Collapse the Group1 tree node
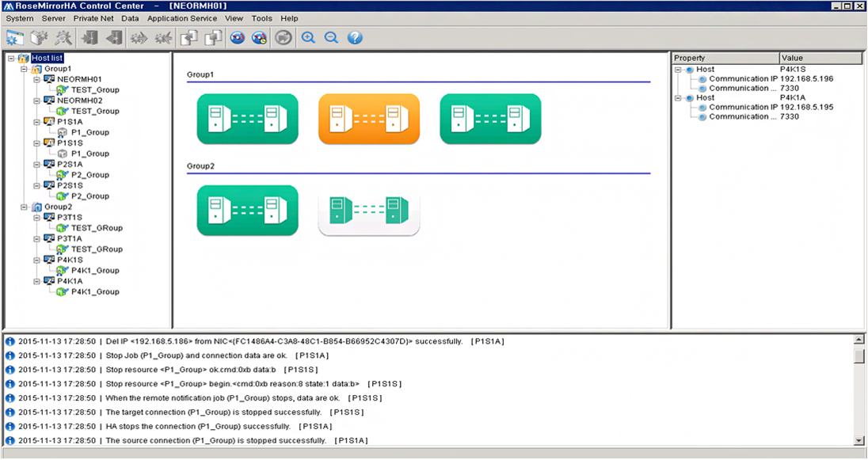This screenshot has width=868, height=460. tap(24, 69)
